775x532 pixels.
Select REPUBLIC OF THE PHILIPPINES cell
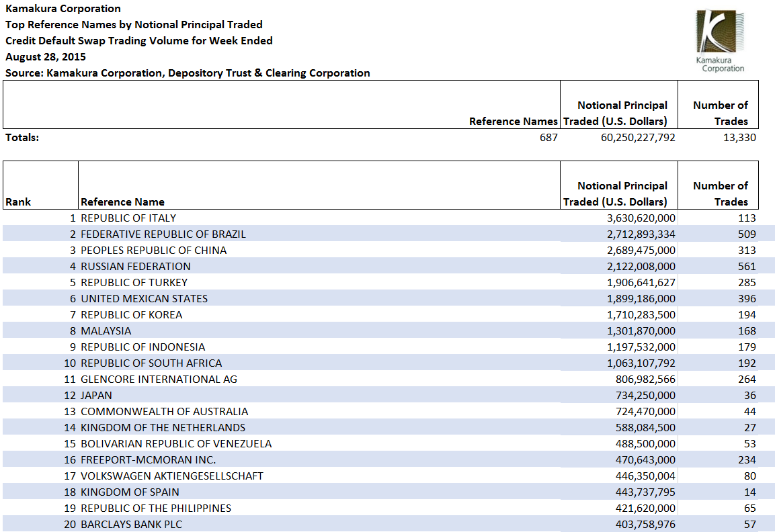click(156, 508)
